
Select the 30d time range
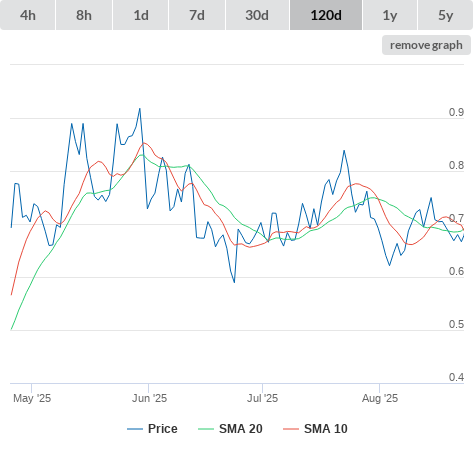(x=257, y=15)
